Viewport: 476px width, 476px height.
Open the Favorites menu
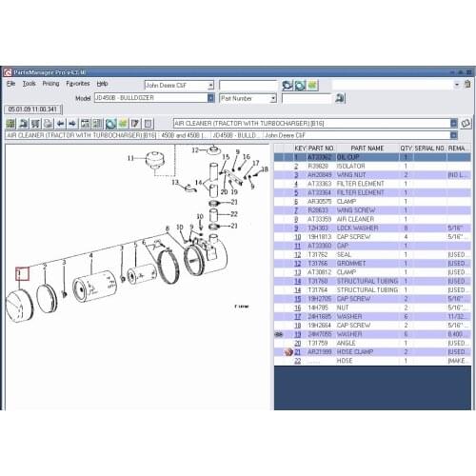(78, 84)
